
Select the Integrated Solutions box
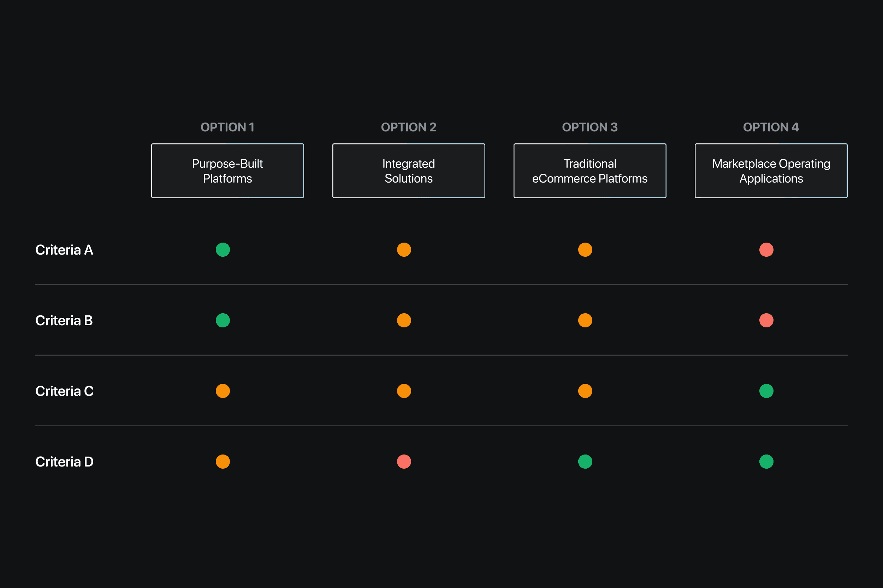pyautogui.click(x=408, y=171)
